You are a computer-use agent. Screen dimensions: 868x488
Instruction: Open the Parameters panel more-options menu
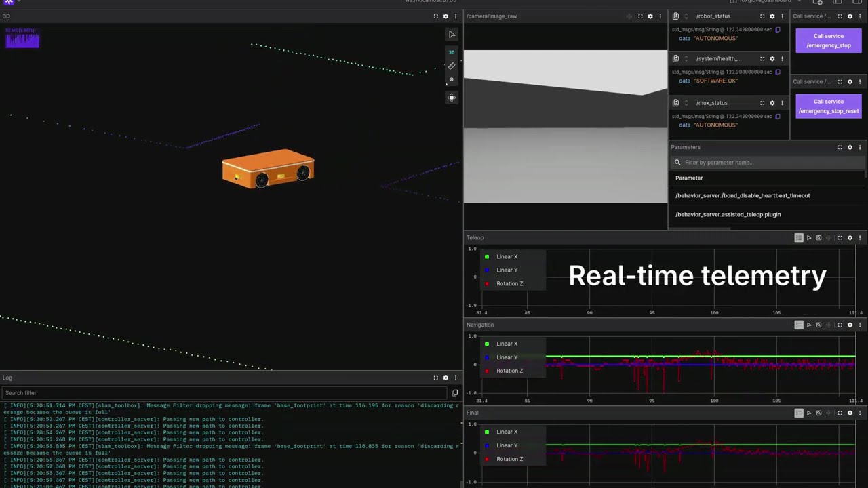click(x=860, y=147)
